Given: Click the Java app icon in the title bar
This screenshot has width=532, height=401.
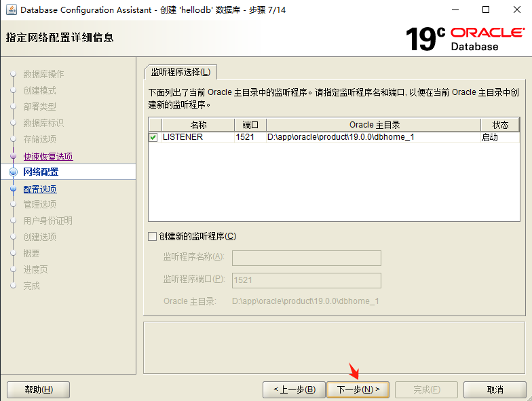Looking at the screenshot, I should (11, 9).
